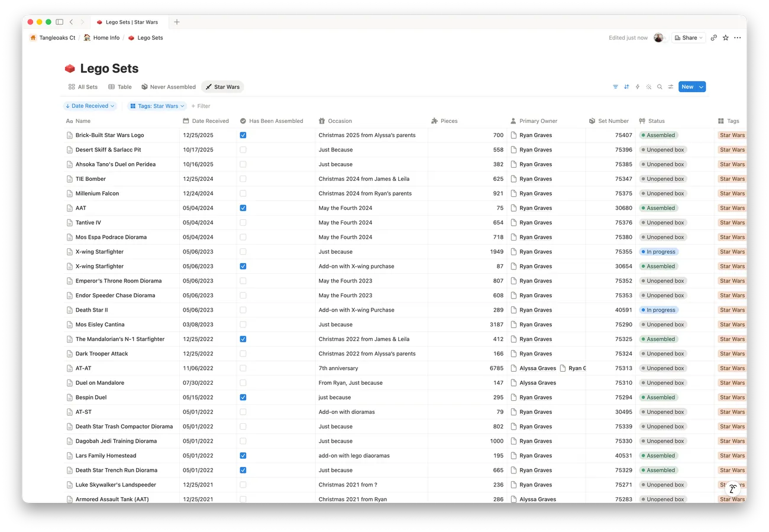The height and width of the screenshot is (532, 769).
Task: Click the Set Number column box icon
Action: (592, 121)
